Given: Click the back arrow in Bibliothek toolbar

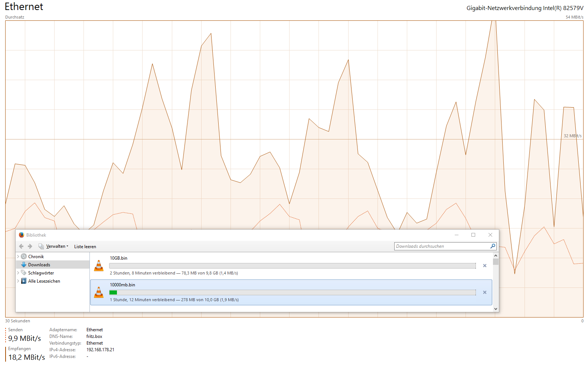Looking at the screenshot, I should pos(21,246).
